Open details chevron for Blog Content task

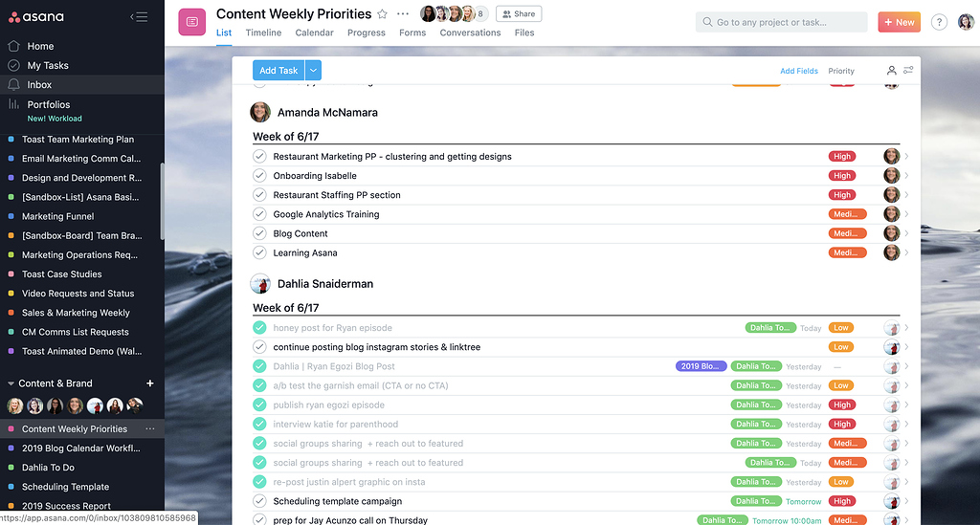906,233
